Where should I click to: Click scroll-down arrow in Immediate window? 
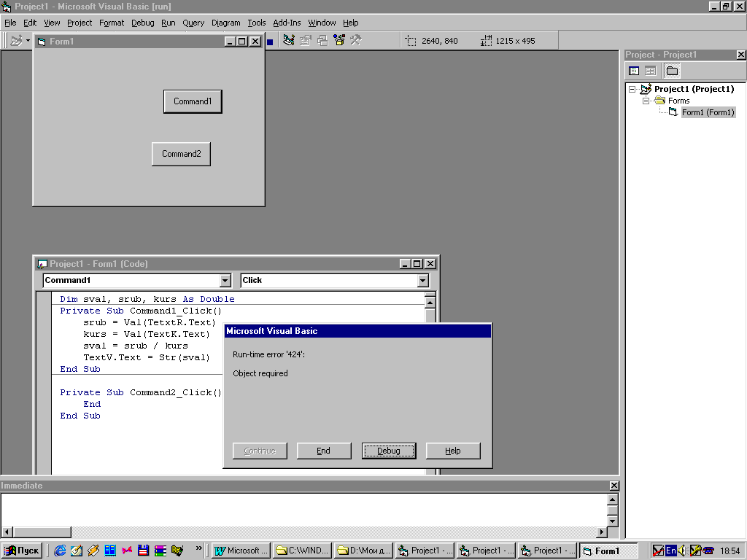613,521
